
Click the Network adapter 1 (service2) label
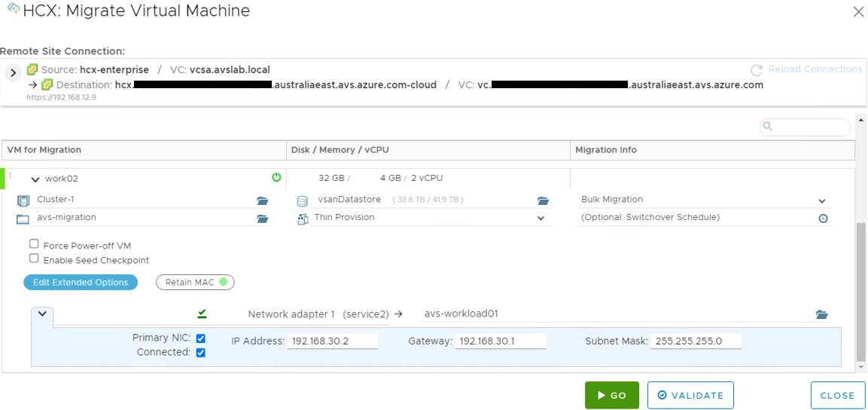(318, 314)
